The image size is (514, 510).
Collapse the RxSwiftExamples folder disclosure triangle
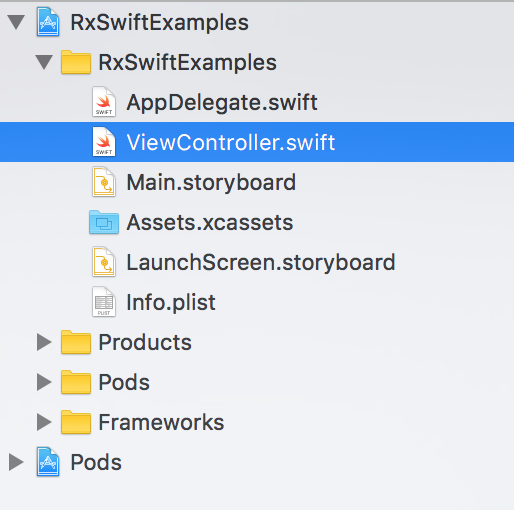(44, 62)
